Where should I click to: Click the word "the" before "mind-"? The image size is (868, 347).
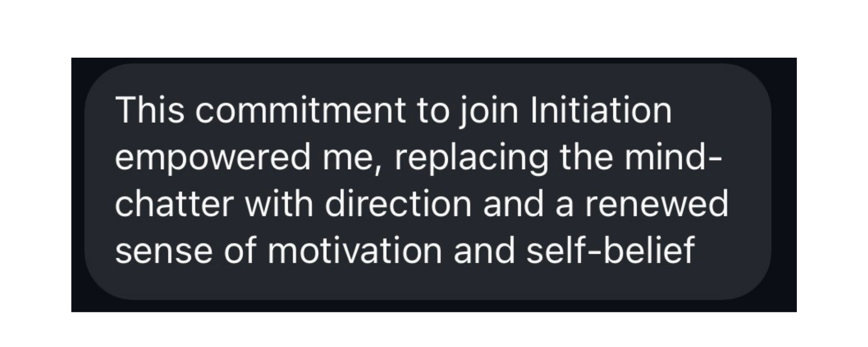(x=586, y=157)
